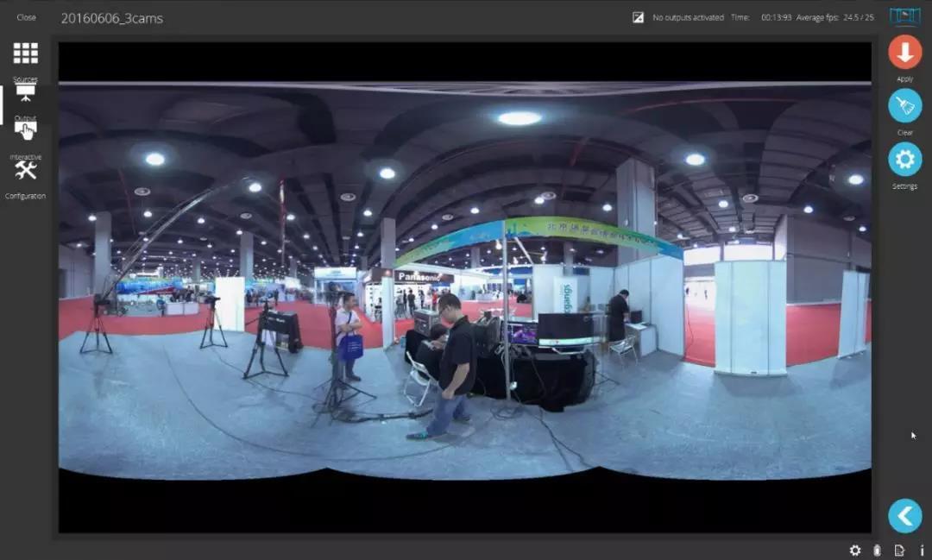Click the small gear icon in bottom status bar
Screen dimensions: 932x560
click(855, 551)
